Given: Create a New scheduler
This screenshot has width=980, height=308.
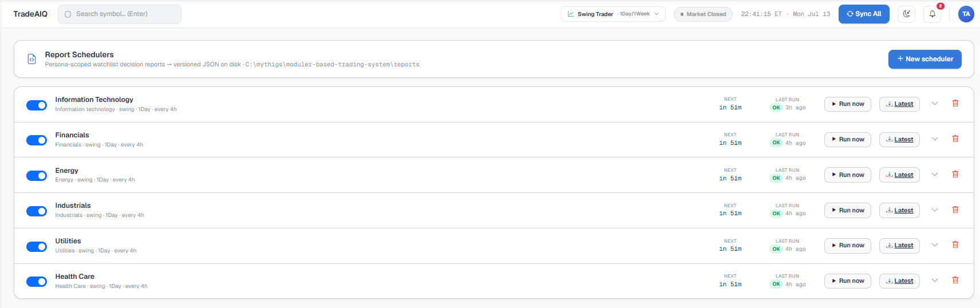Looking at the screenshot, I should pos(925,59).
